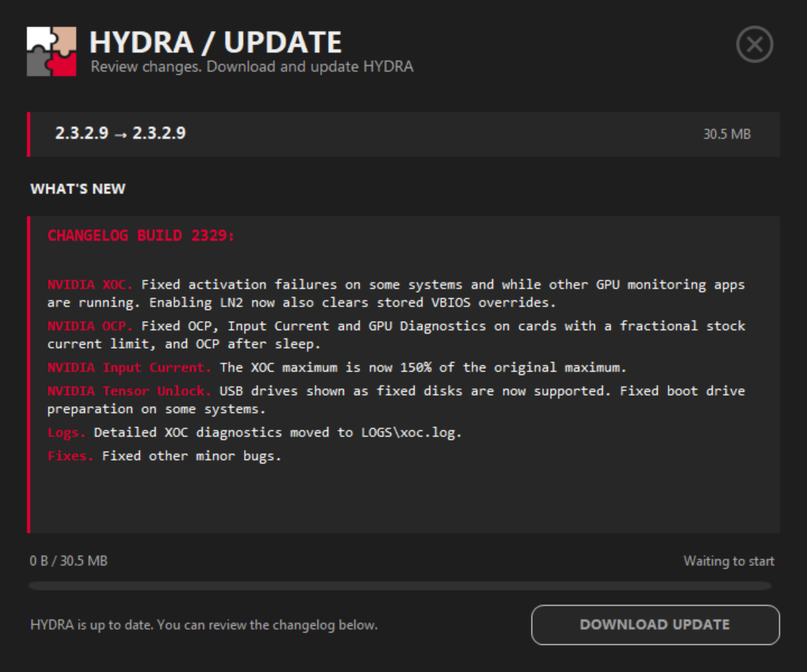
Task: Click the CHANGELOG BUILD 2329 heading
Action: [x=141, y=235]
